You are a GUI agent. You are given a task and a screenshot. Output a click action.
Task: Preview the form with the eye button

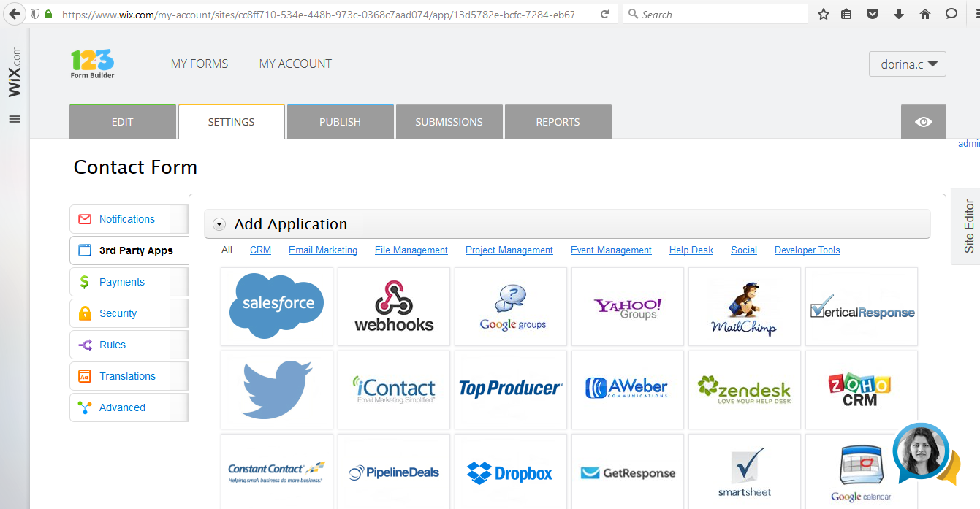(924, 121)
